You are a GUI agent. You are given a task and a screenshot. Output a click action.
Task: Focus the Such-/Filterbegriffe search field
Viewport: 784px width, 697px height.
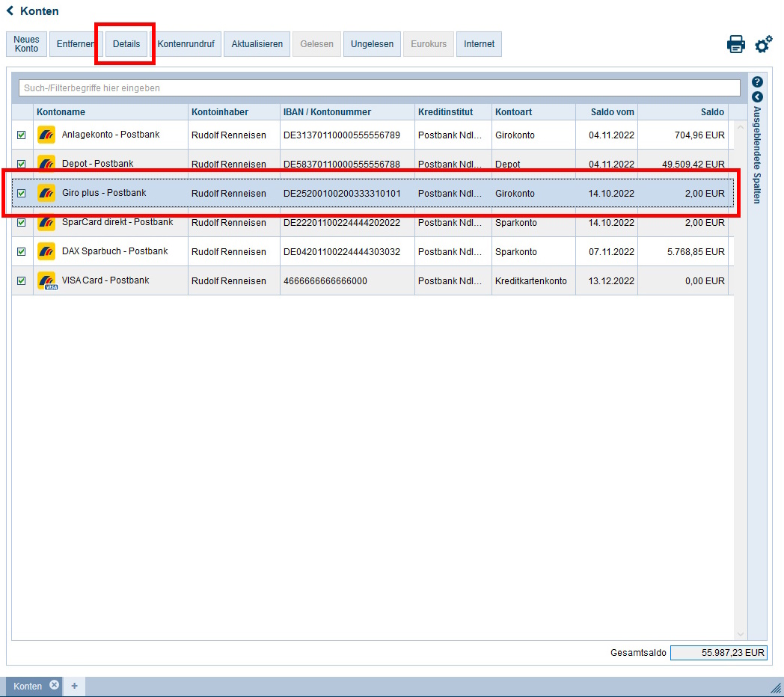(x=379, y=88)
